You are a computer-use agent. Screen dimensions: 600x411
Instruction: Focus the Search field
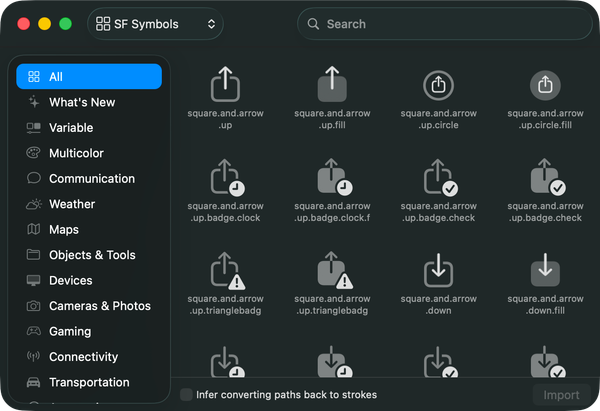[445, 24]
